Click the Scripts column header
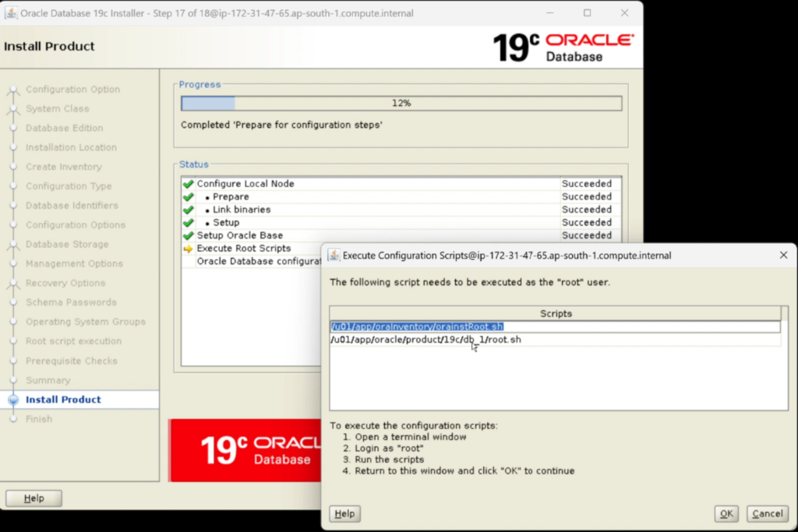 click(x=555, y=313)
